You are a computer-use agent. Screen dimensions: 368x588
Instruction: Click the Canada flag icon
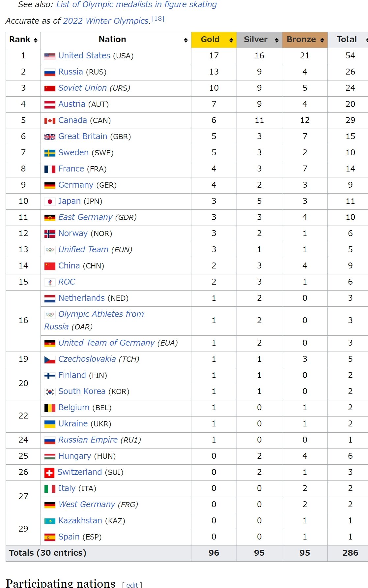pyautogui.click(x=50, y=121)
